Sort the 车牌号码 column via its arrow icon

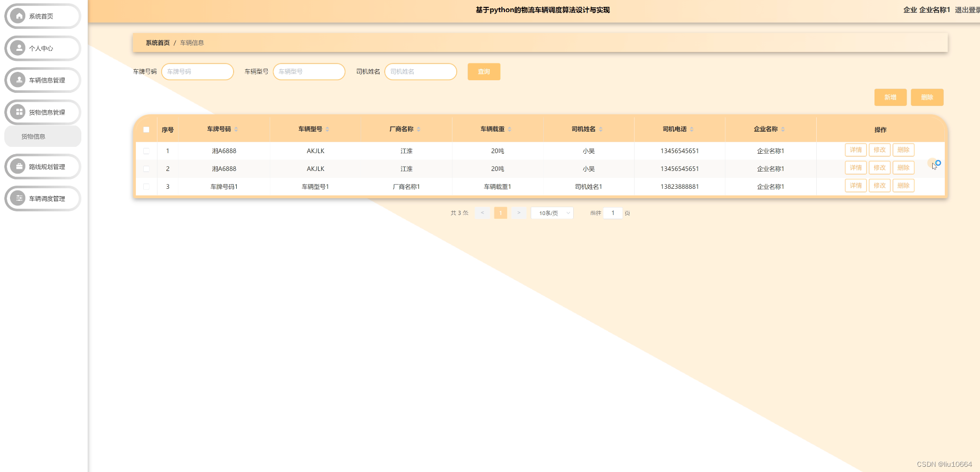237,128
